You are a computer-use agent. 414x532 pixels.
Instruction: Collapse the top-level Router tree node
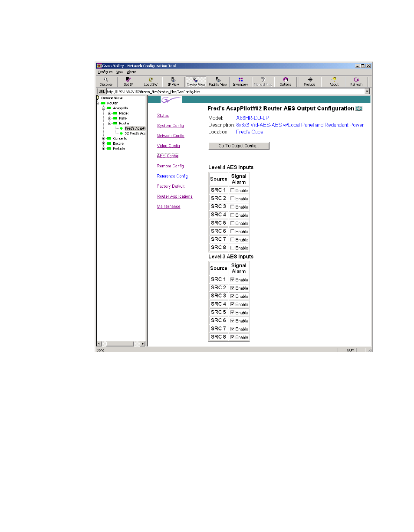tap(98, 103)
